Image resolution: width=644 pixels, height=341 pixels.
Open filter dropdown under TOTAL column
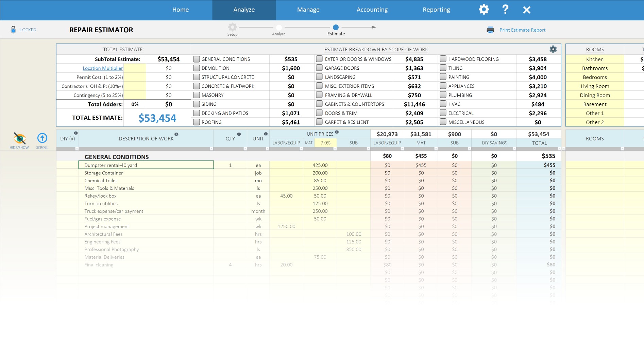(x=559, y=149)
